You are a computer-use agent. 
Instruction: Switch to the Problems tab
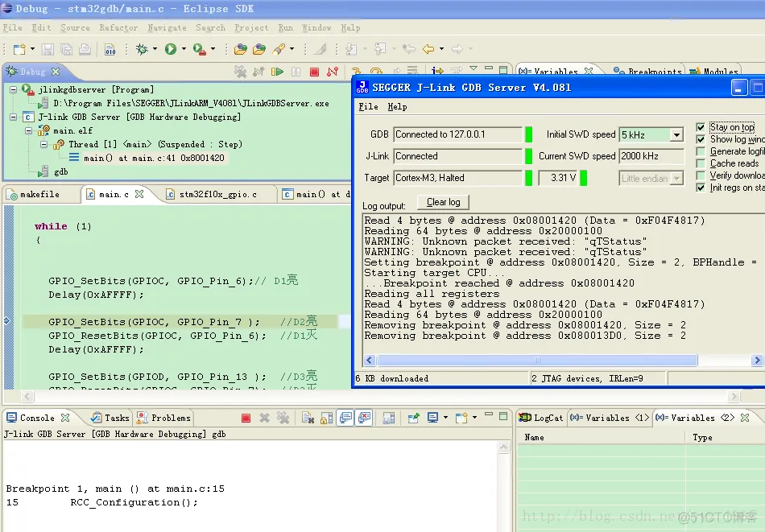[x=164, y=418]
